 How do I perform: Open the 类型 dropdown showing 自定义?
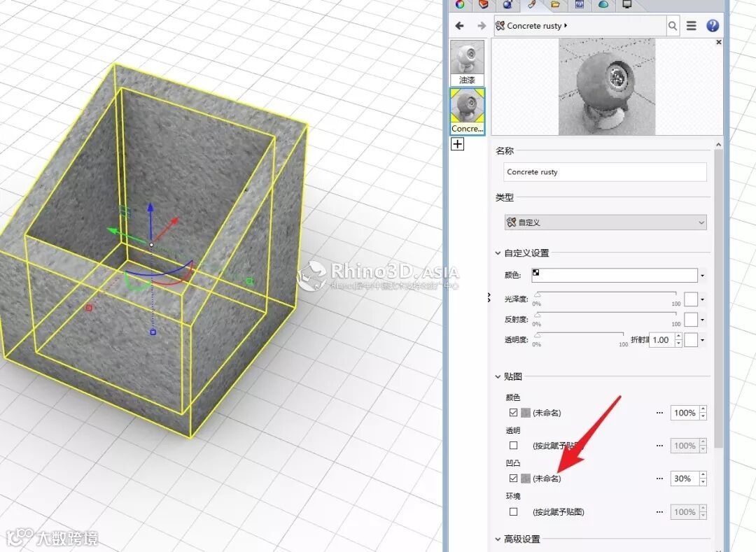(605, 222)
